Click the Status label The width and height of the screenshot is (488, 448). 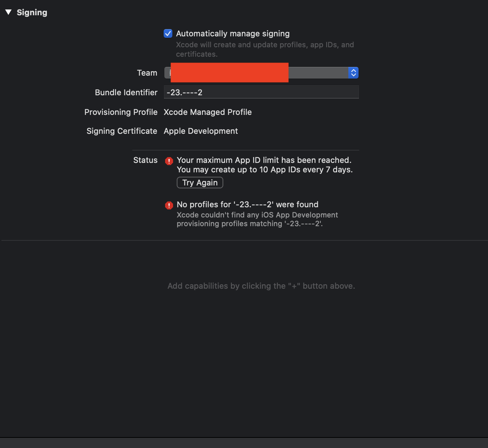coord(145,160)
